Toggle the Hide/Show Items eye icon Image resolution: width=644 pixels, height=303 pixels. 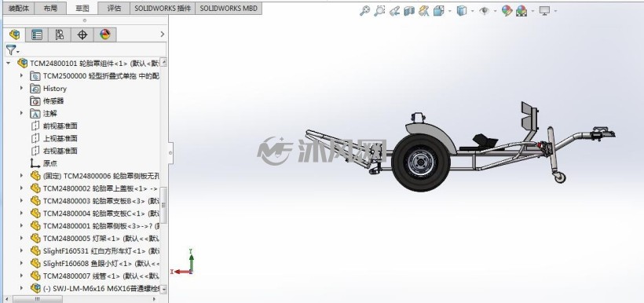(x=485, y=11)
